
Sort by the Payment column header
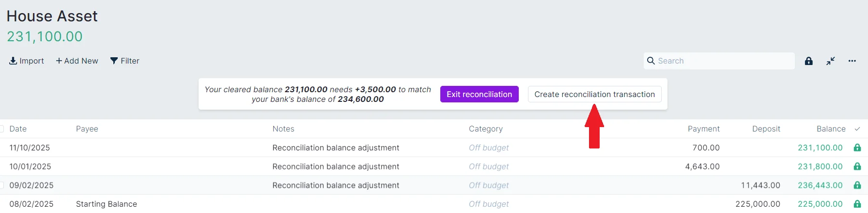(x=703, y=129)
